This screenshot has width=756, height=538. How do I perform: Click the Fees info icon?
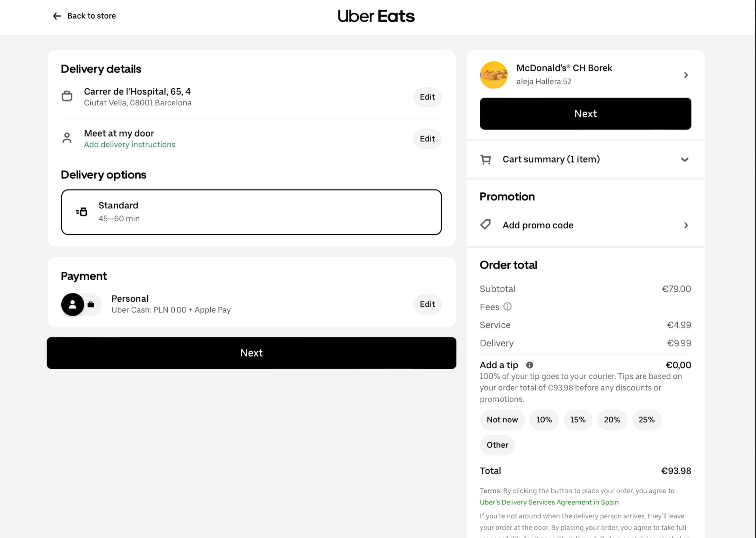coord(507,307)
